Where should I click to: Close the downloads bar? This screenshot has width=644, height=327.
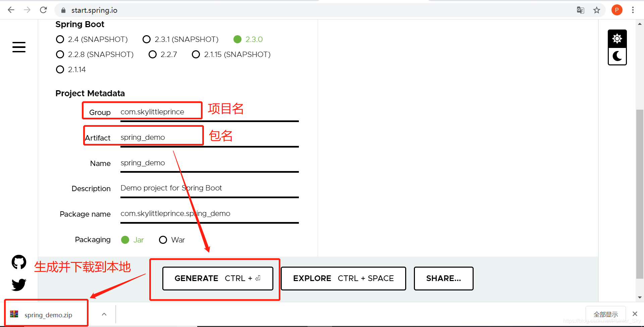(x=635, y=314)
